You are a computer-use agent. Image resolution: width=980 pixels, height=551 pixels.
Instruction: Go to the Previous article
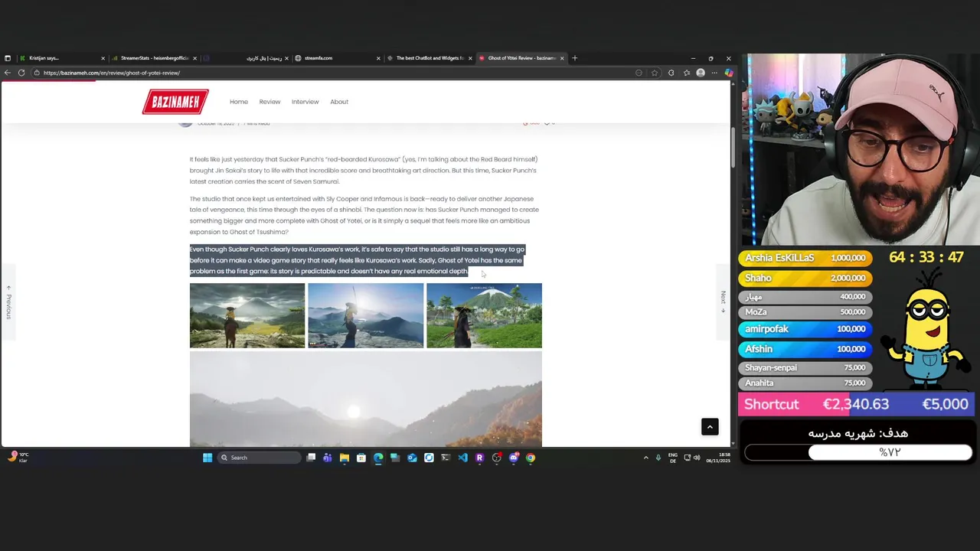[x=8, y=302]
